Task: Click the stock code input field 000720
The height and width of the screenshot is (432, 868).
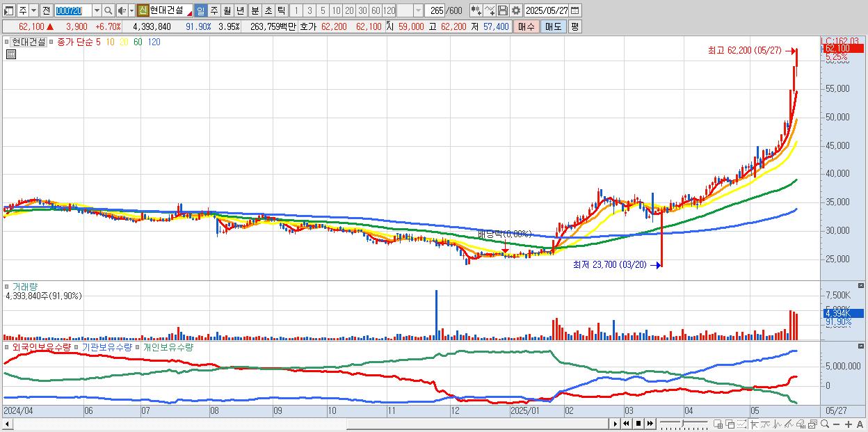Action: [72, 10]
